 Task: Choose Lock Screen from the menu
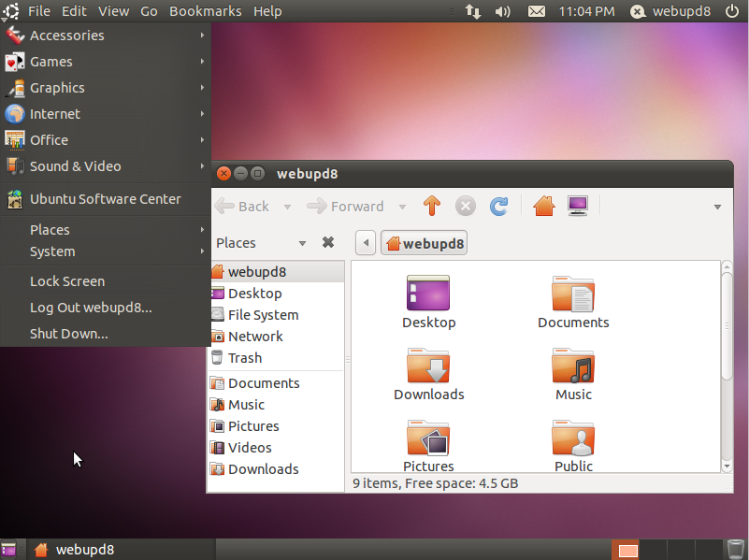coord(106,281)
